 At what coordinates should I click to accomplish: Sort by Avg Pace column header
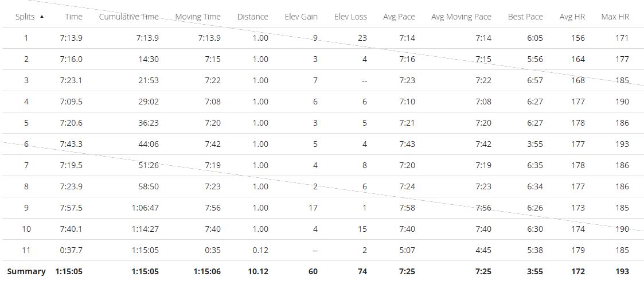(399, 17)
